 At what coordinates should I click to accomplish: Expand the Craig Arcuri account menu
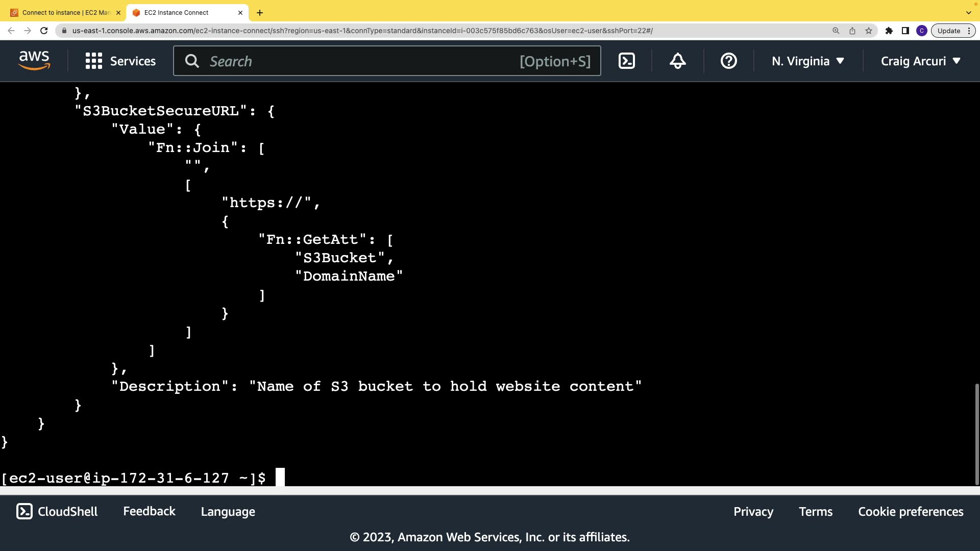(921, 61)
